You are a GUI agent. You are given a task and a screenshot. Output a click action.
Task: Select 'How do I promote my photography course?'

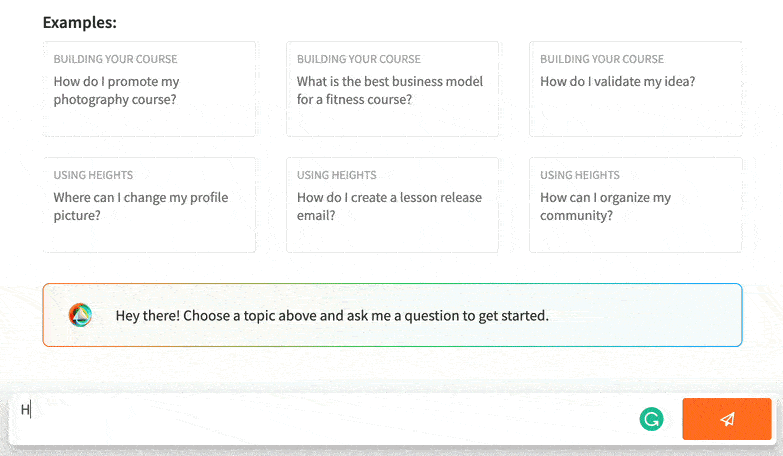[149, 89]
